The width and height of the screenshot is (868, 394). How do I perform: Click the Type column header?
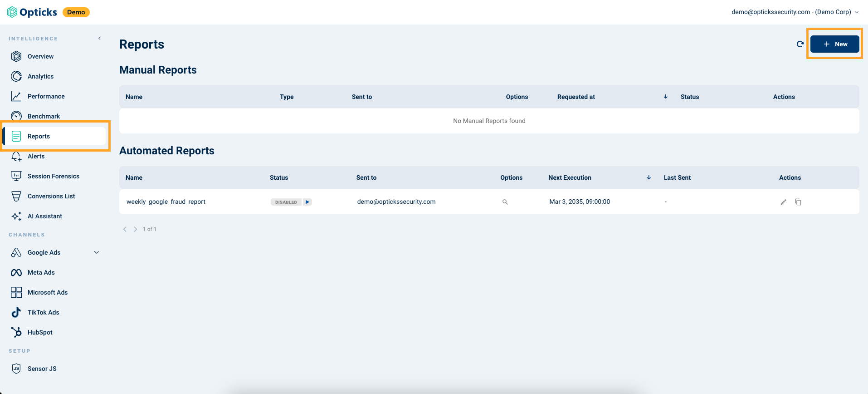tap(287, 97)
